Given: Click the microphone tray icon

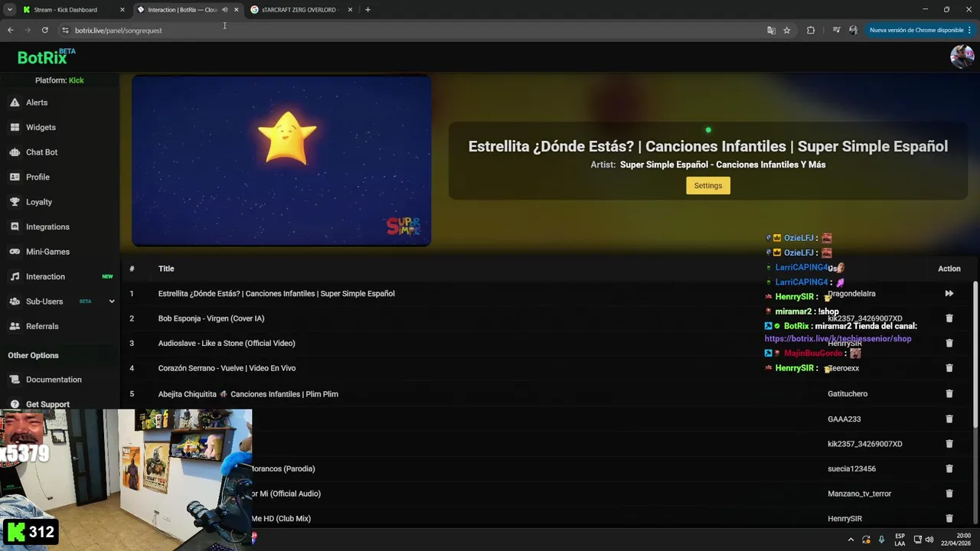Looking at the screenshot, I should 881,540.
